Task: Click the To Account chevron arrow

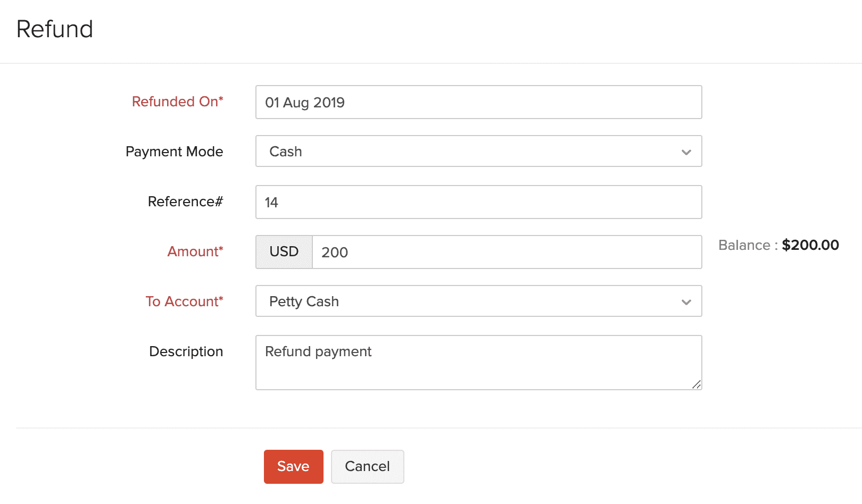Action: 686,302
